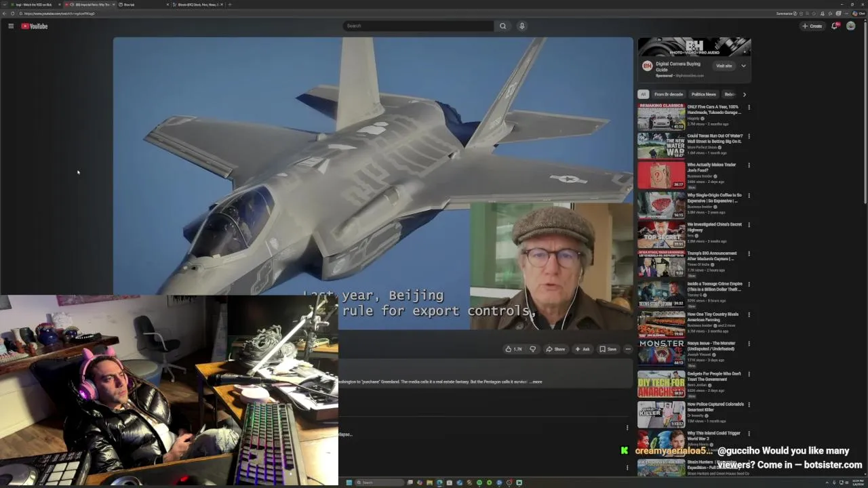Select the From Br-decode chip

[x=669, y=94]
